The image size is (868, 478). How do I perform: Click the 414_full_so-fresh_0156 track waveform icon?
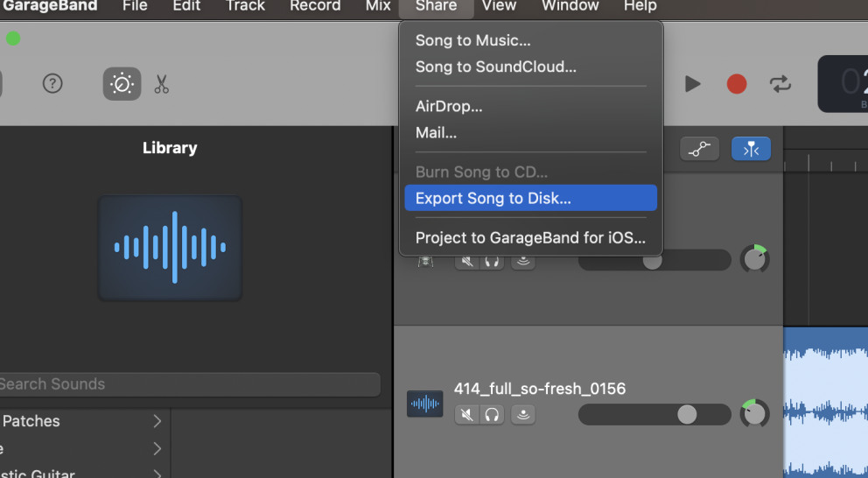(x=424, y=404)
